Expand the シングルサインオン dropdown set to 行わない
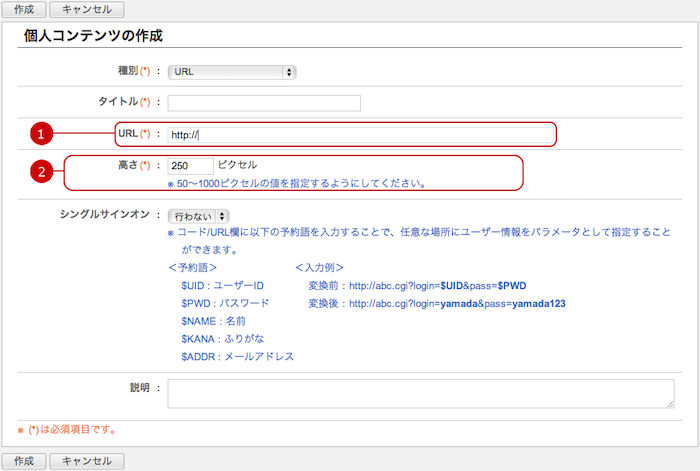 [199, 216]
